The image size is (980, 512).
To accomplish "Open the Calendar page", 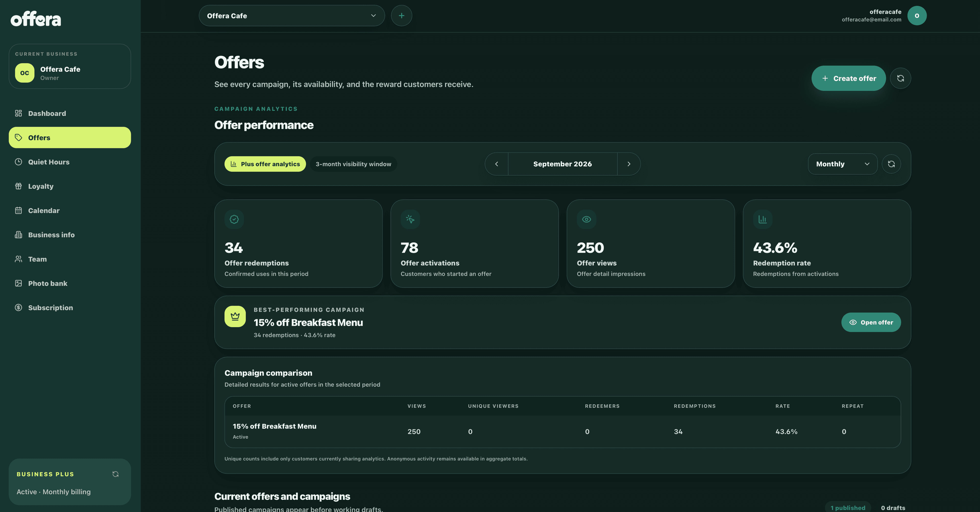I will tap(70, 210).
